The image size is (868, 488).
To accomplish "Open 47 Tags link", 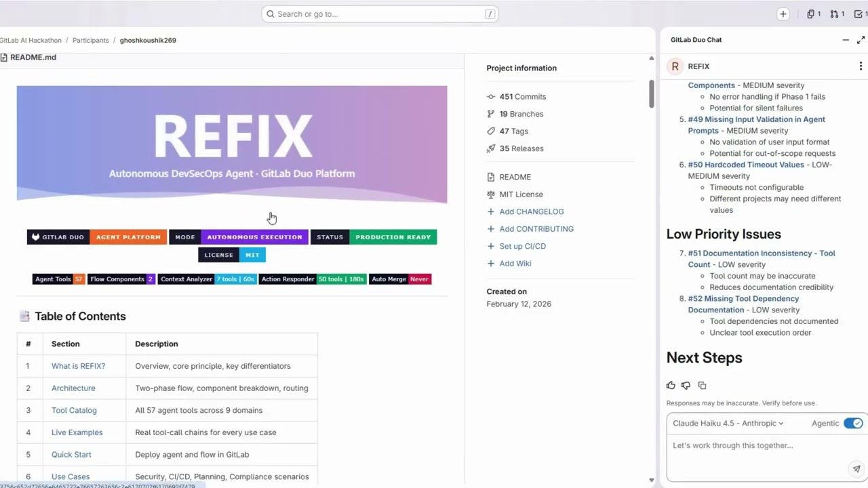I will [x=513, y=131].
